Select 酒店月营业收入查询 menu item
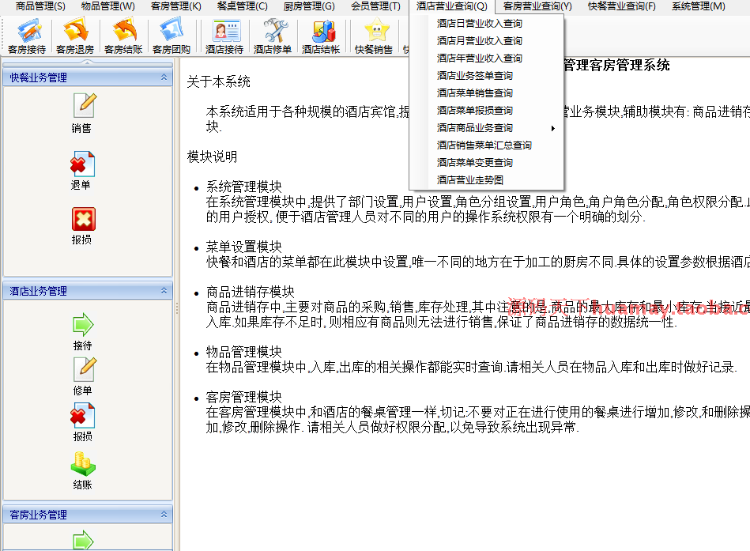Screen dimensions: 750x551 pos(486,41)
